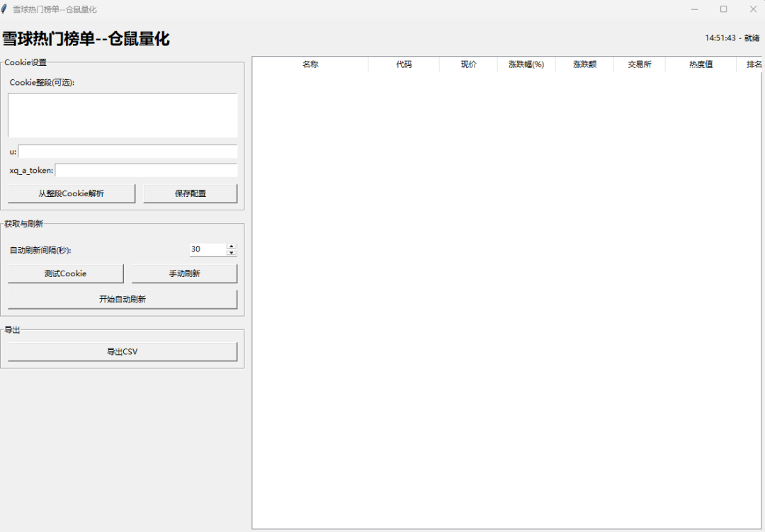Click the xq_a_token input field
Image resolution: width=765 pixels, height=532 pixels.
click(146, 170)
